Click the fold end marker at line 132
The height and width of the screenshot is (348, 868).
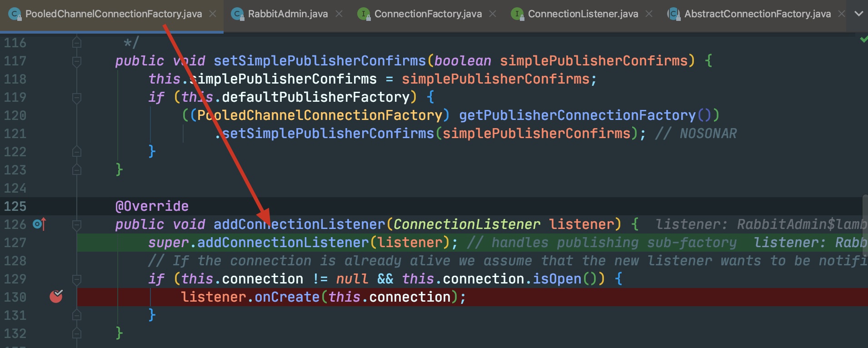[77, 333]
